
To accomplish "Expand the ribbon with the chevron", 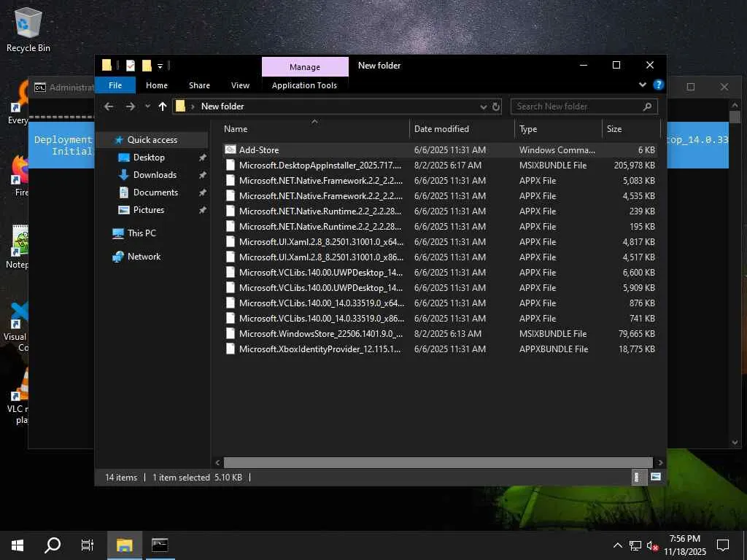I will pos(642,85).
